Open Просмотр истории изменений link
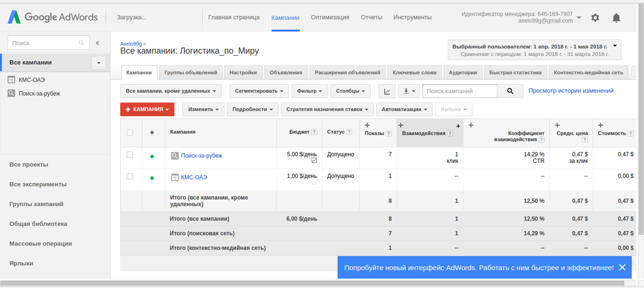 click(571, 91)
